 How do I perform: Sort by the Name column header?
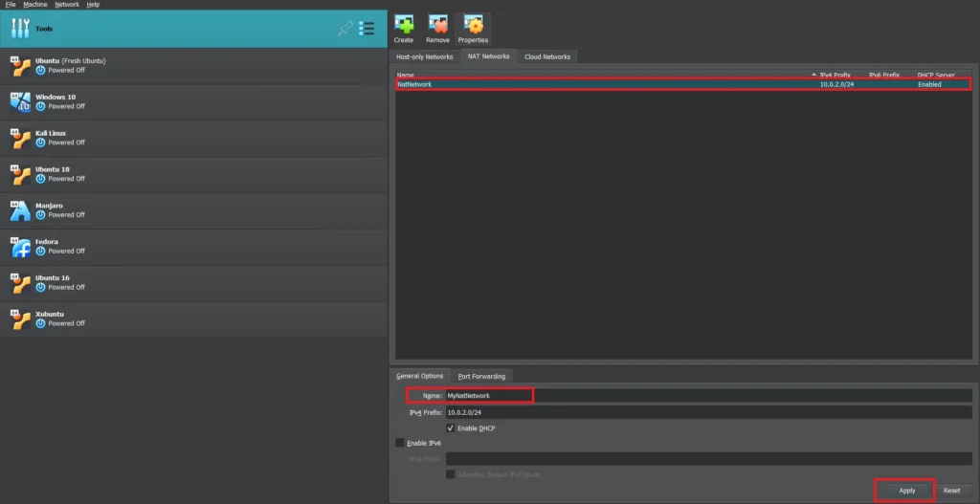coord(405,75)
